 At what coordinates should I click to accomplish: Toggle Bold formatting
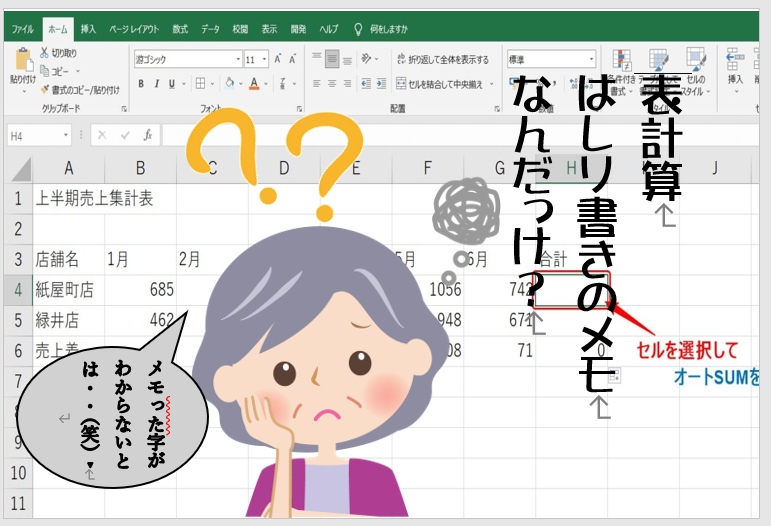point(142,84)
